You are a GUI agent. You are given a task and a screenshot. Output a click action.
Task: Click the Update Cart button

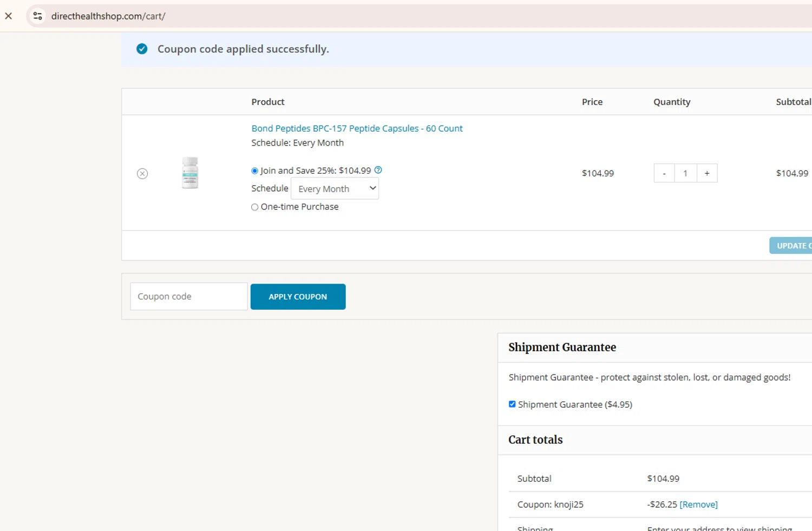[x=791, y=245]
